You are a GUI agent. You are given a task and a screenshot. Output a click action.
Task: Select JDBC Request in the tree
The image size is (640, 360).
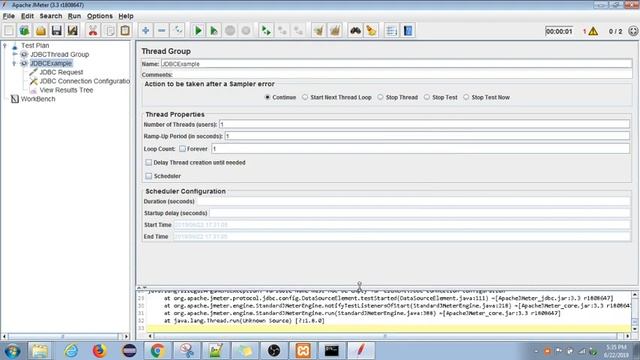pos(61,72)
